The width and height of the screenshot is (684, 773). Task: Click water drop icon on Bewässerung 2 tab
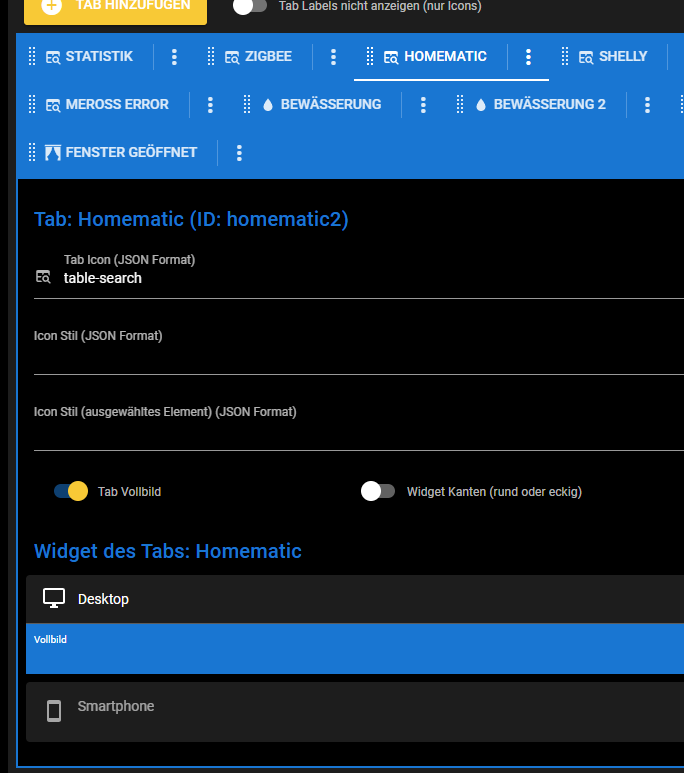pyautogui.click(x=481, y=105)
